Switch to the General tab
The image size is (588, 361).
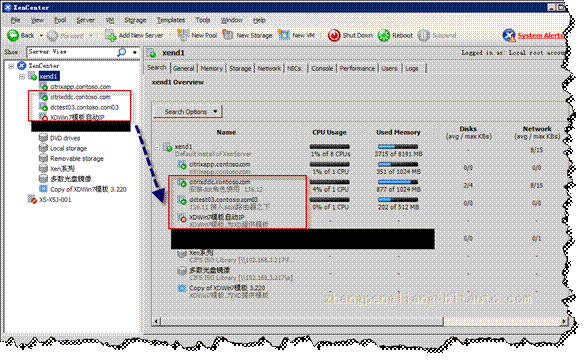tap(183, 69)
